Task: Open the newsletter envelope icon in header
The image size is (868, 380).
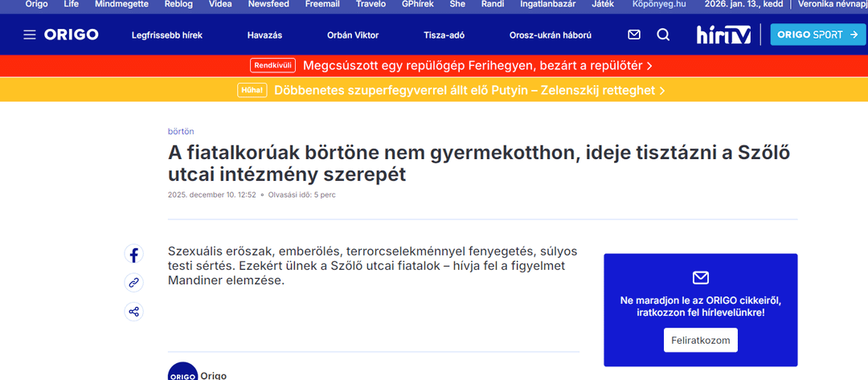Action: coord(634,35)
